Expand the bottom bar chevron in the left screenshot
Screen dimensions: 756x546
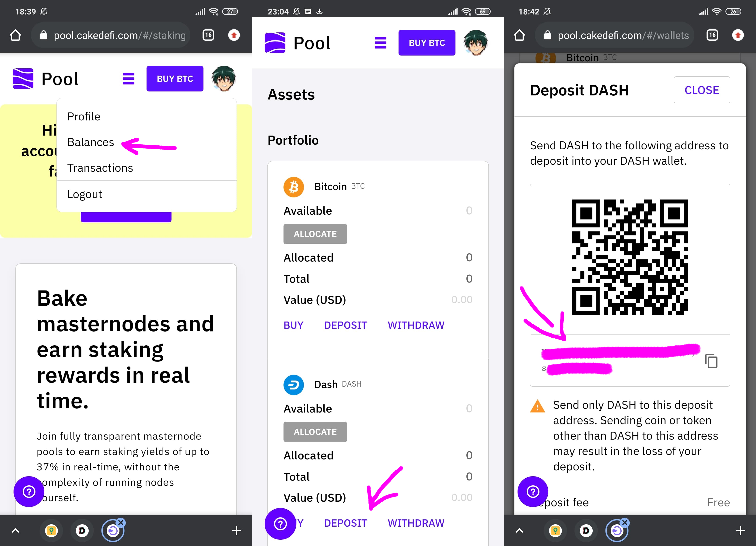(15, 531)
